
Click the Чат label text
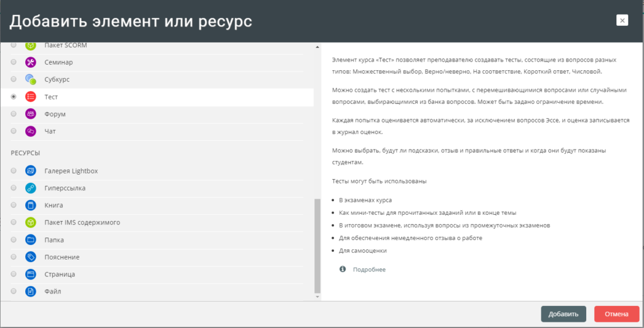click(50, 131)
